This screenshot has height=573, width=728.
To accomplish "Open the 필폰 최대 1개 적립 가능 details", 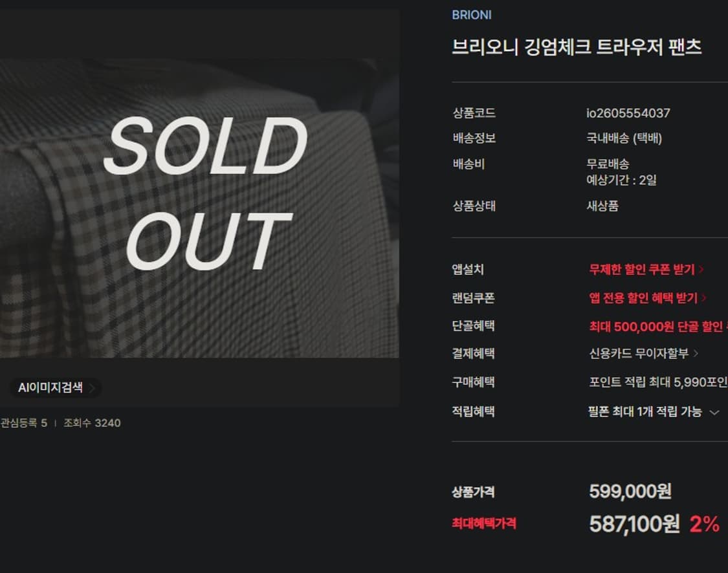I will (645, 412).
